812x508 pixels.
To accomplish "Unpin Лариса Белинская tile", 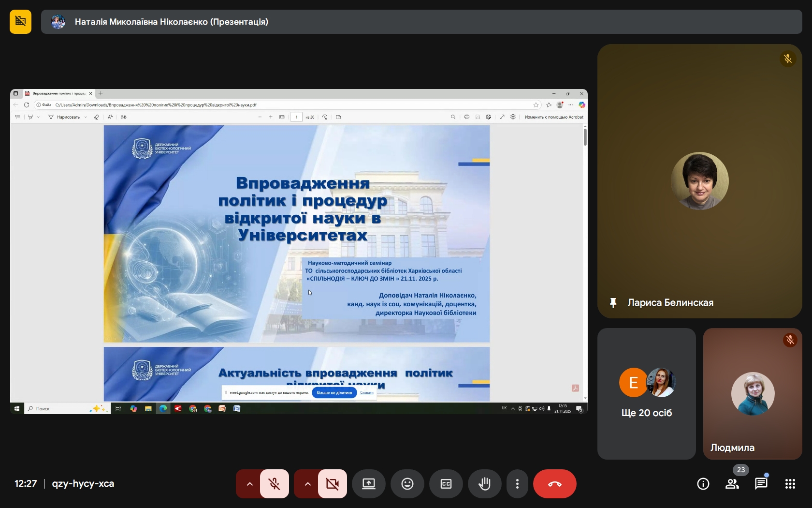I will point(613,303).
